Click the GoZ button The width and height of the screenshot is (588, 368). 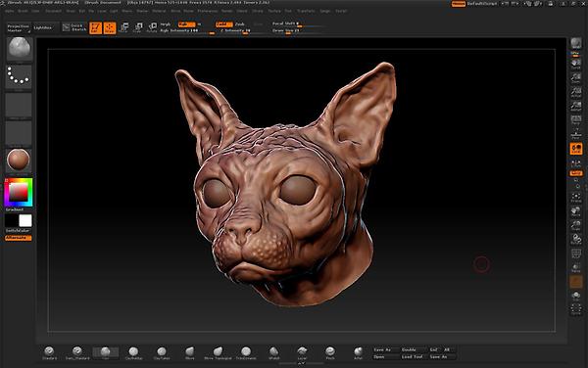pyautogui.click(x=434, y=349)
